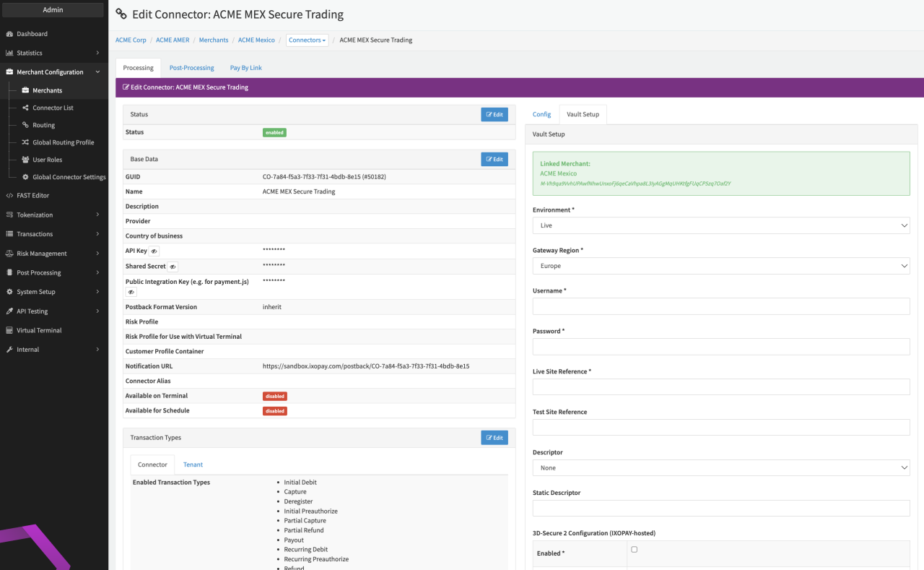The image size is (924, 570).
Task: Click Edit button in Base Data section
Action: pyautogui.click(x=494, y=159)
